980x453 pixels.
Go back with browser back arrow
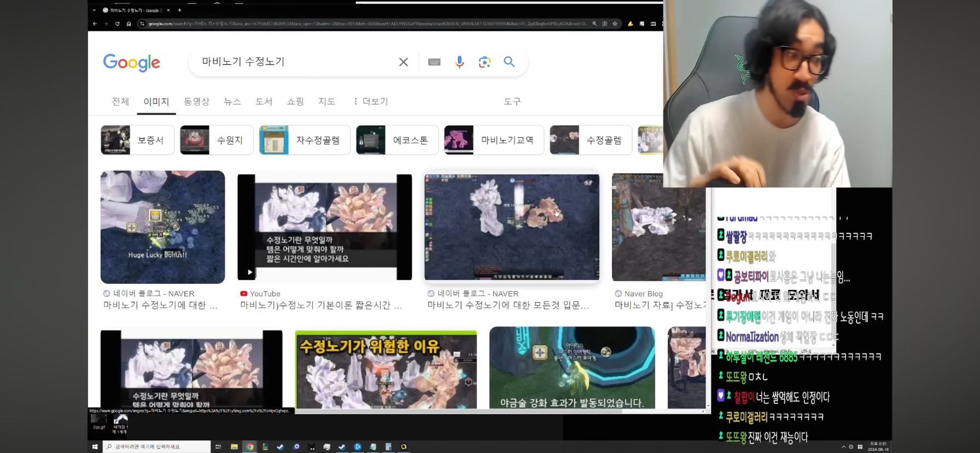tap(95, 24)
